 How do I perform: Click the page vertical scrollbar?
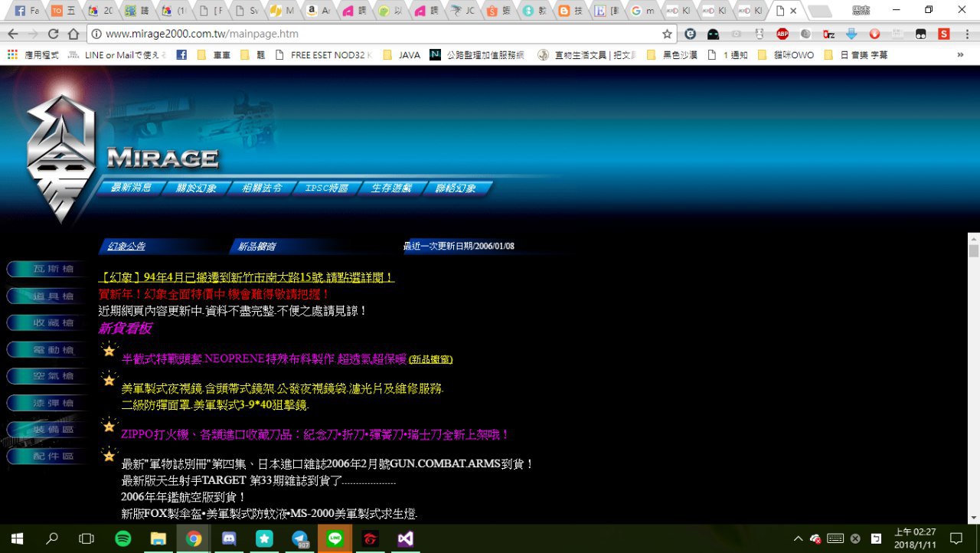pyautogui.click(x=973, y=383)
